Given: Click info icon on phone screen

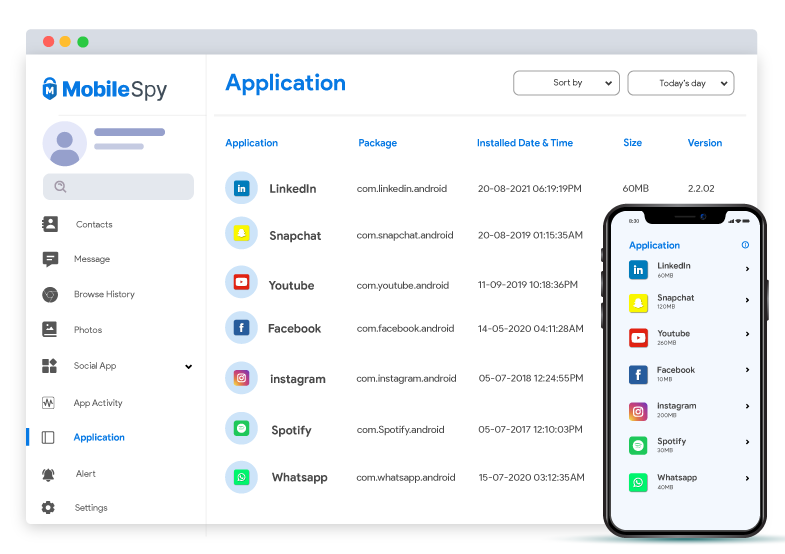Looking at the screenshot, I should click(745, 245).
